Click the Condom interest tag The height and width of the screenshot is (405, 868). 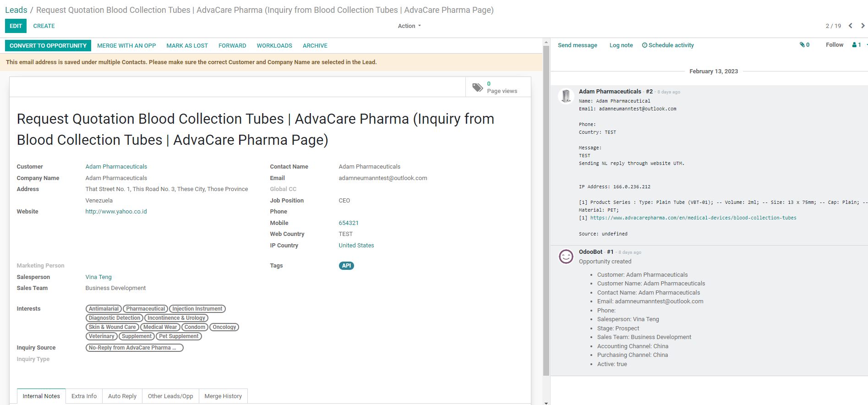coord(195,327)
